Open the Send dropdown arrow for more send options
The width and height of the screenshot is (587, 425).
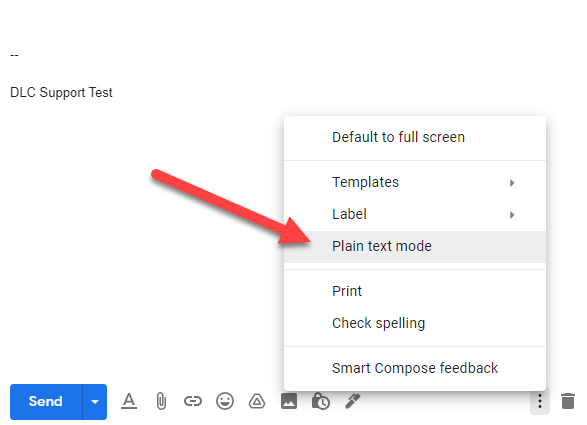pyautogui.click(x=95, y=402)
